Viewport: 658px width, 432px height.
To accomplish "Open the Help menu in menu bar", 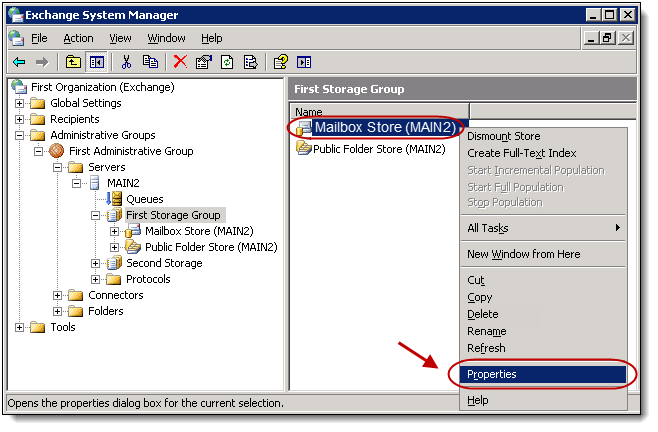I will pyautogui.click(x=212, y=38).
